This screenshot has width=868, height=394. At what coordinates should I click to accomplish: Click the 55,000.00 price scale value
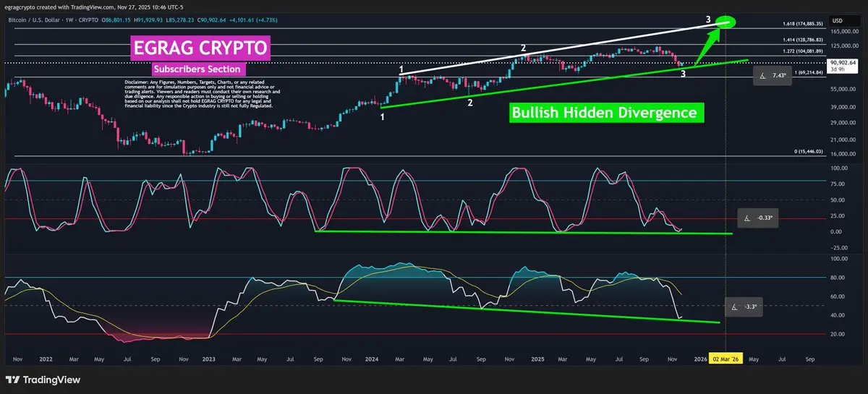click(843, 89)
